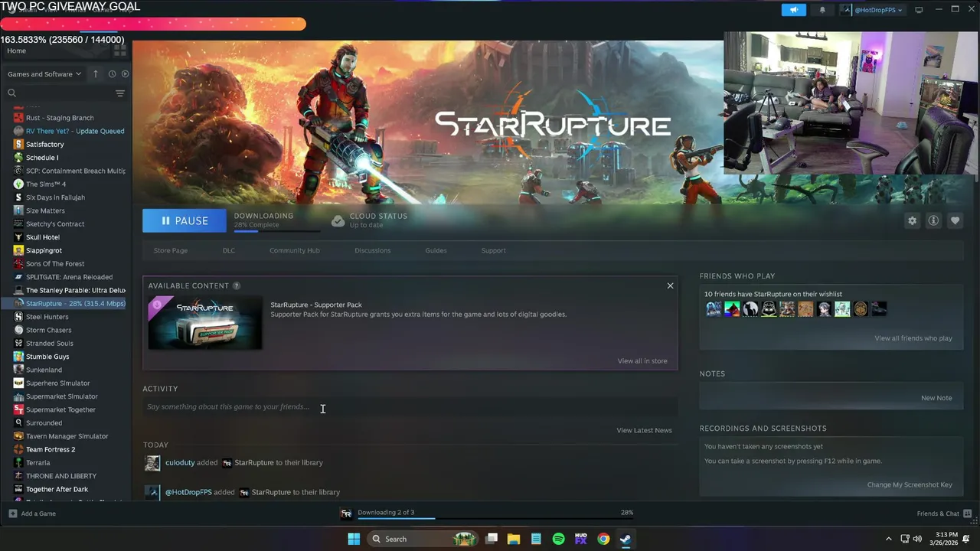Show game info via info icon
This screenshot has height=551, width=980.
point(933,220)
